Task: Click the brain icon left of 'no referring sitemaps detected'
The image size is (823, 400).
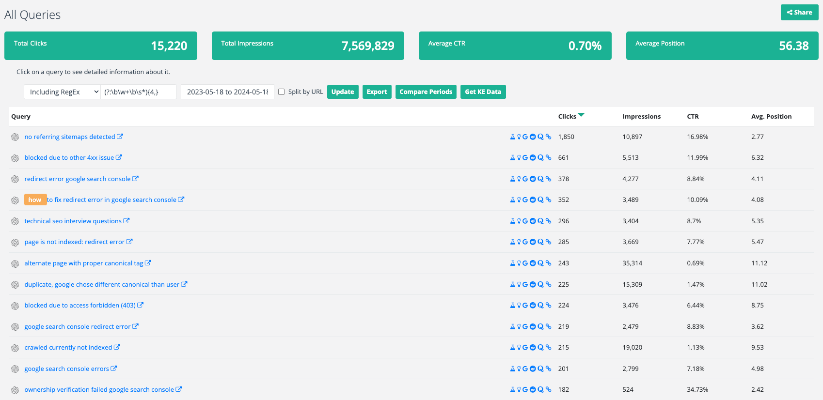Action: [x=15, y=136]
